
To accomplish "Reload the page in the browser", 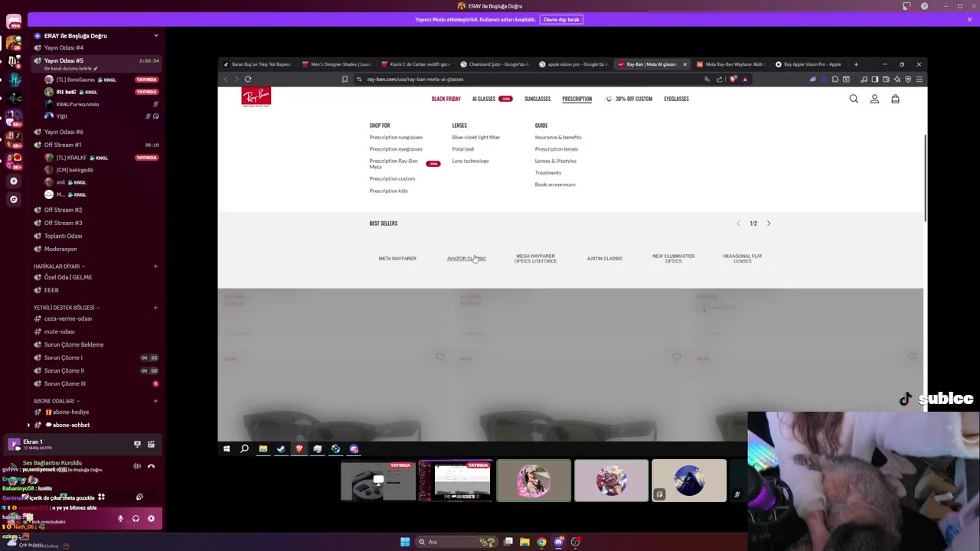I will coord(248,79).
